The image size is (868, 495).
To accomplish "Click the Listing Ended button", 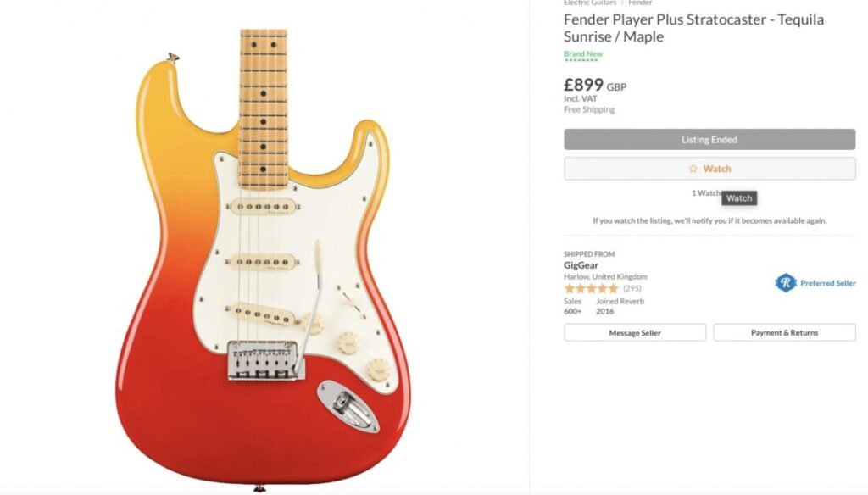I will click(x=709, y=140).
